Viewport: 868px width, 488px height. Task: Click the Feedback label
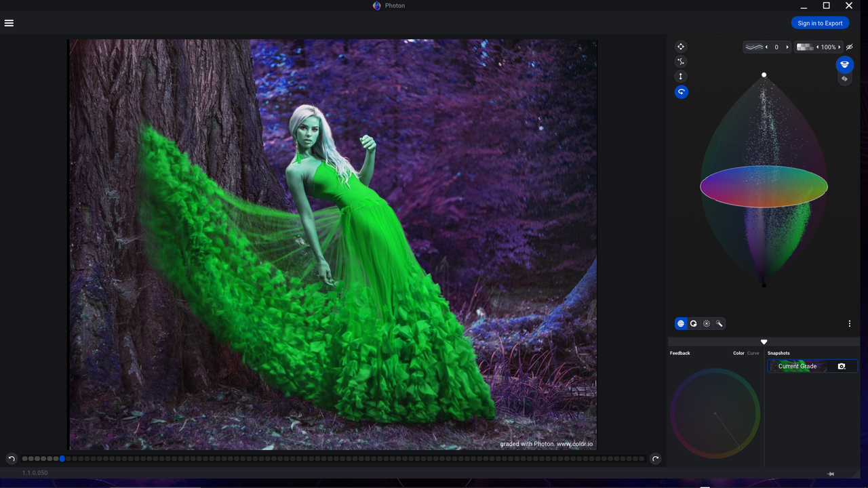[680, 353]
